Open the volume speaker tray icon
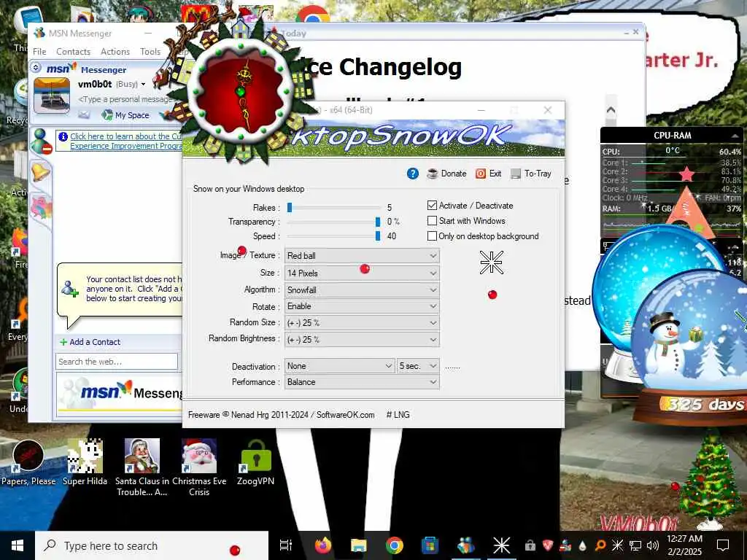Image resolution: width=747 pixels, height=560 pixels. click(653, 545)
